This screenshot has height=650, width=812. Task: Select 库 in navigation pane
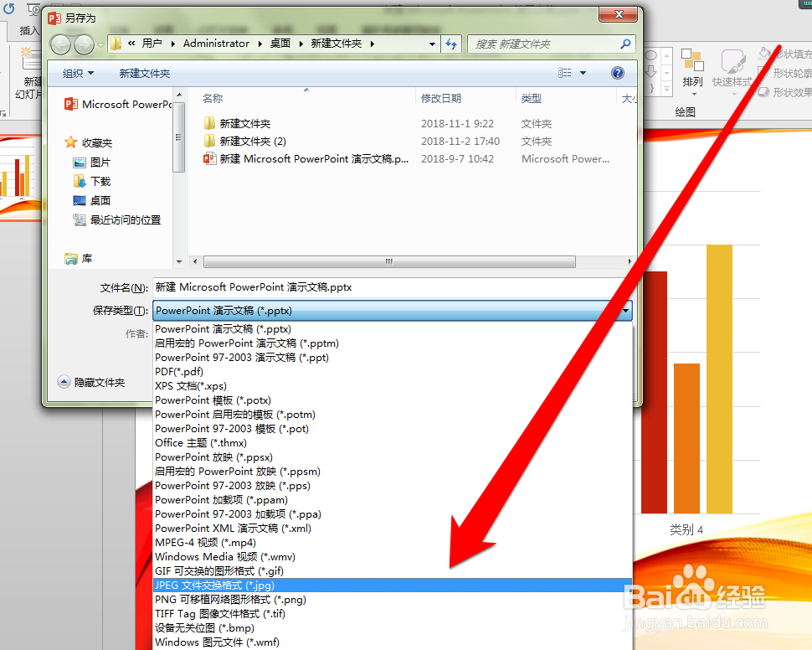[x=79, y=258]
